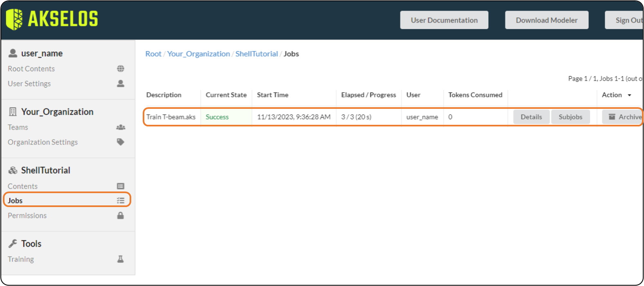Click the wrench icon next to Tools
Screen dimensions: 644x286
click(13, 243)
